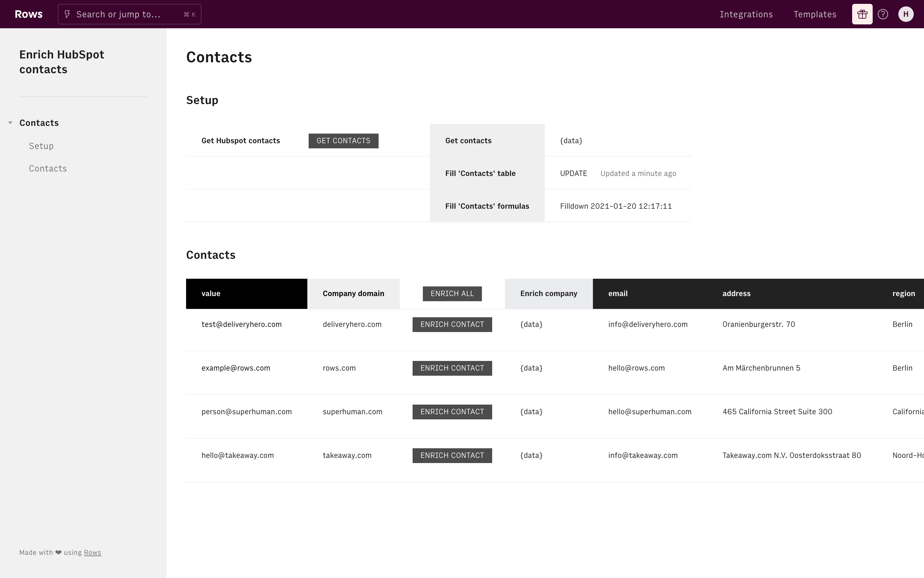Image resolution: width=924 pixels, height=578 pixels.
Task: Click the Enrich company column header
Action: tap(549, 293)
